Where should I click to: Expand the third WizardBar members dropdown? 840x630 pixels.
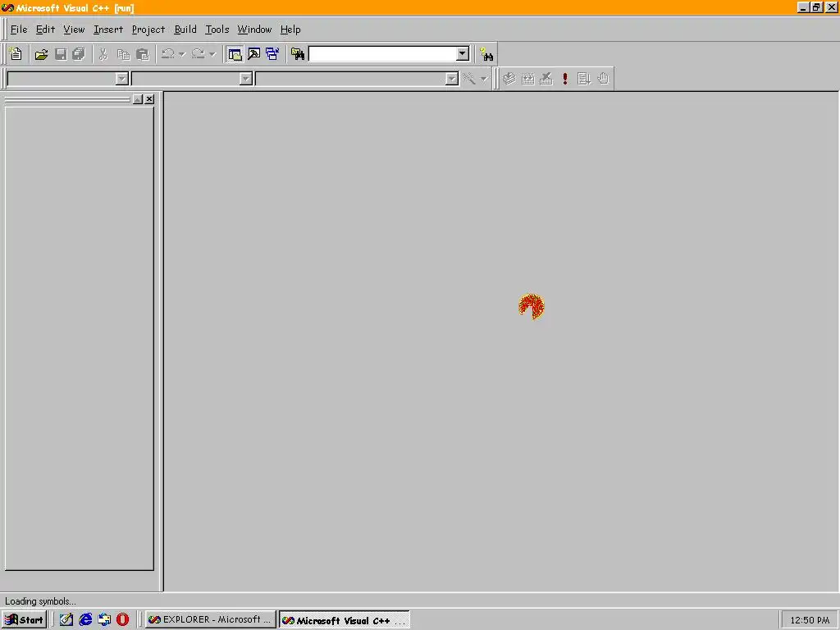(452, 79)
